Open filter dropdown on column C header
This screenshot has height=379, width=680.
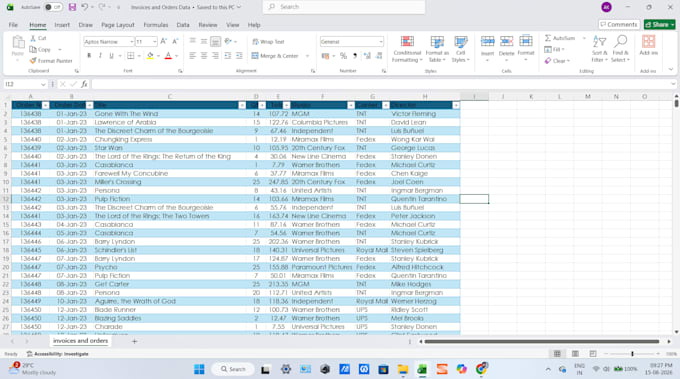click(242, 105)
